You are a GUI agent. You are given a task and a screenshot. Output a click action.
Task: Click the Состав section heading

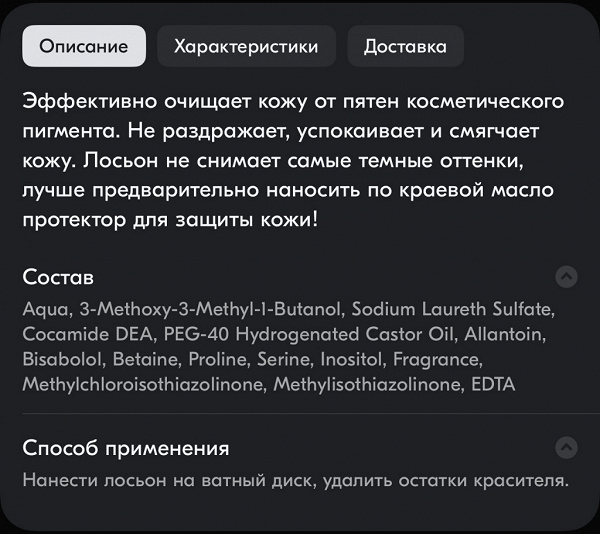(58, 277)
